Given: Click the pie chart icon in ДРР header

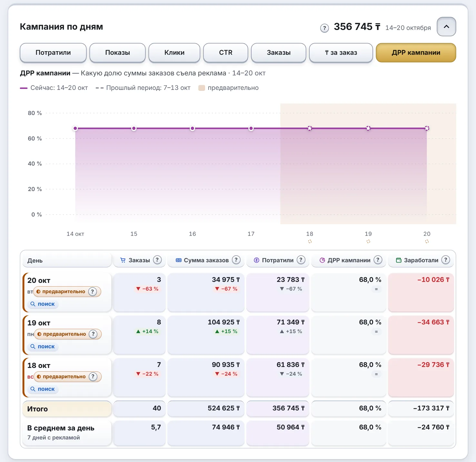Looking at the screenshot, I should (322, 260).
